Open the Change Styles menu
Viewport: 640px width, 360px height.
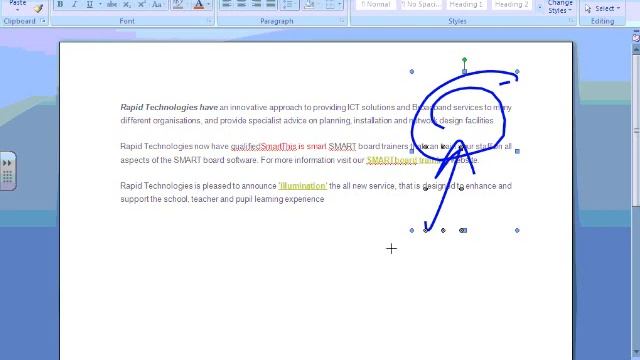560,7
